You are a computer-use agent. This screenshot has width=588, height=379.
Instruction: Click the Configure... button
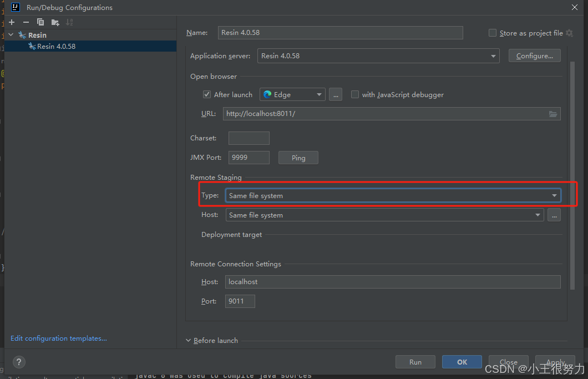pos(534,56)
